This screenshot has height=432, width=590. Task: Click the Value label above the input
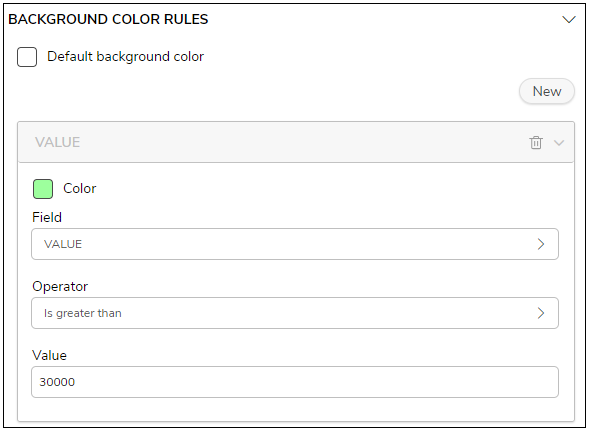coord(49,355)
